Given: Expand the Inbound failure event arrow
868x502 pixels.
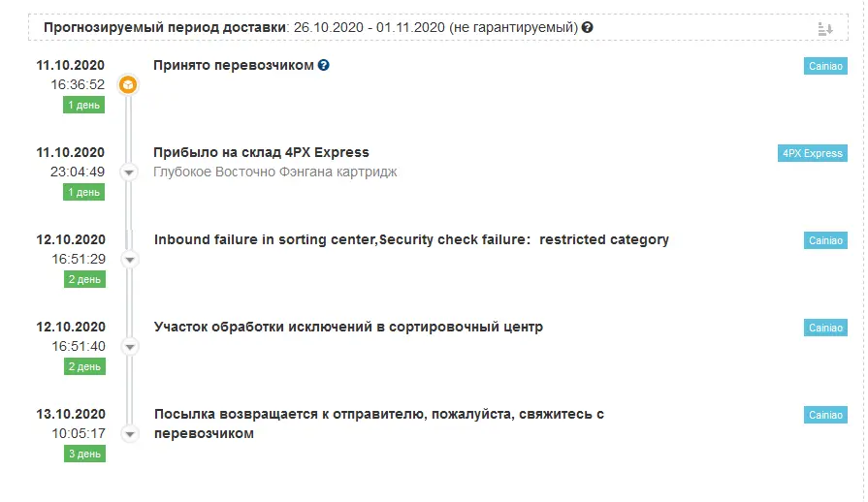Looking at the screenshot, I should 130,260.
